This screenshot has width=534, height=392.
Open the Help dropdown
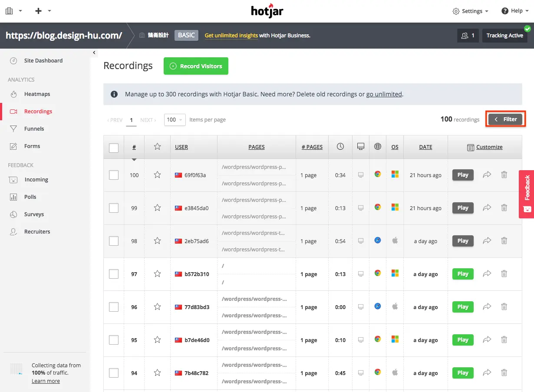[x=515, y=11]
